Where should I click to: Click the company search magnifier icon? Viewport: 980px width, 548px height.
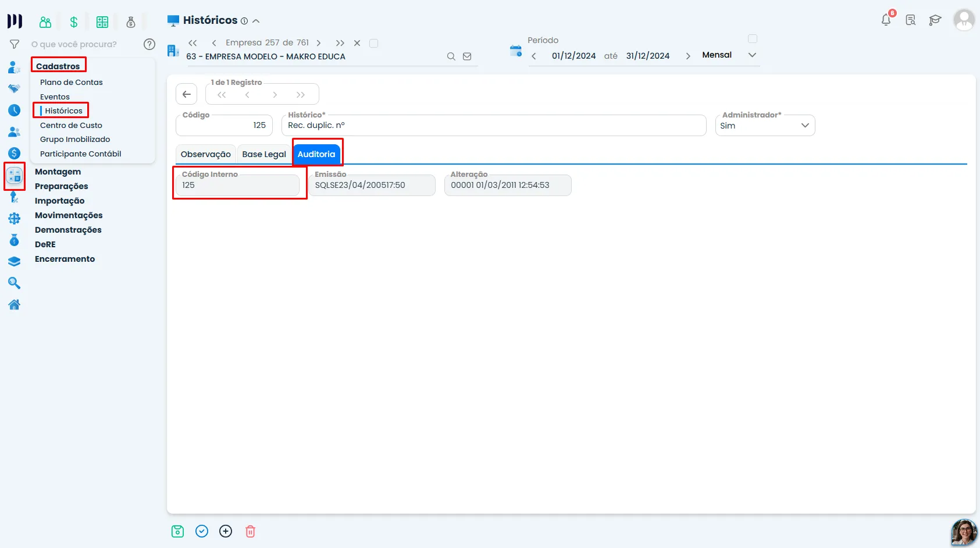coord(451,56)
